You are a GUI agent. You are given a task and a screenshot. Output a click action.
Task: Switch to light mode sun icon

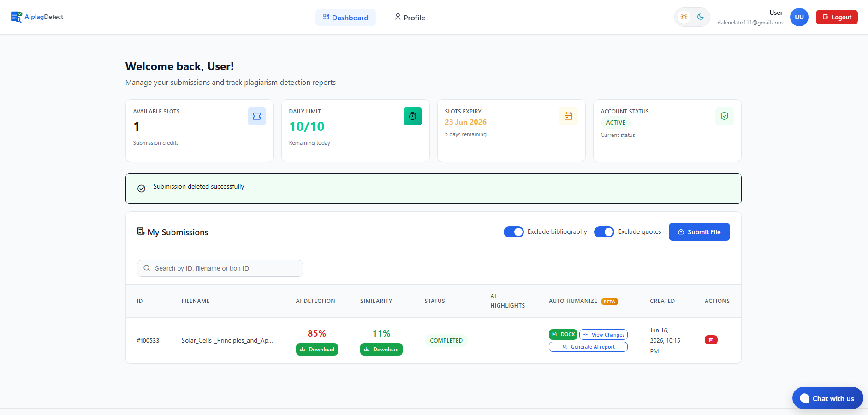(x=684, y=17)
